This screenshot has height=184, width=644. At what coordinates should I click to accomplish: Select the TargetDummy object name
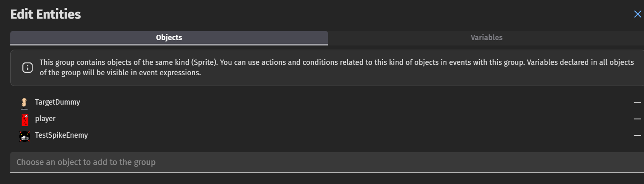coord(57,102)
